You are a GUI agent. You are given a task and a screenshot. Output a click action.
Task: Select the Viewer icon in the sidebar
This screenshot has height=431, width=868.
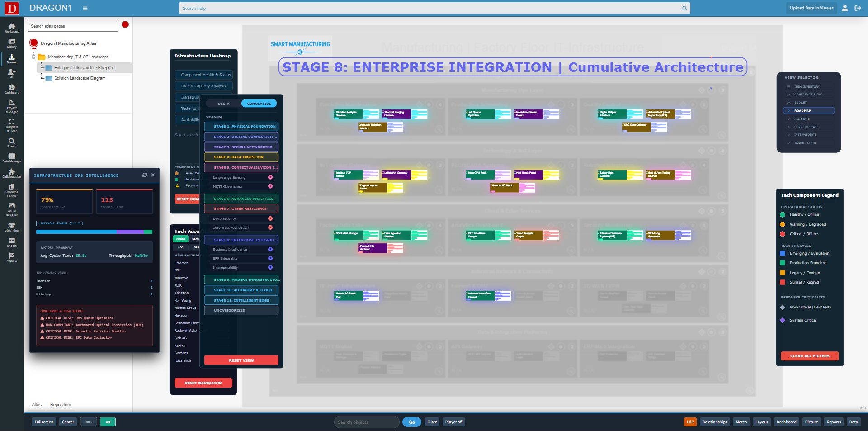click(11, 59)
